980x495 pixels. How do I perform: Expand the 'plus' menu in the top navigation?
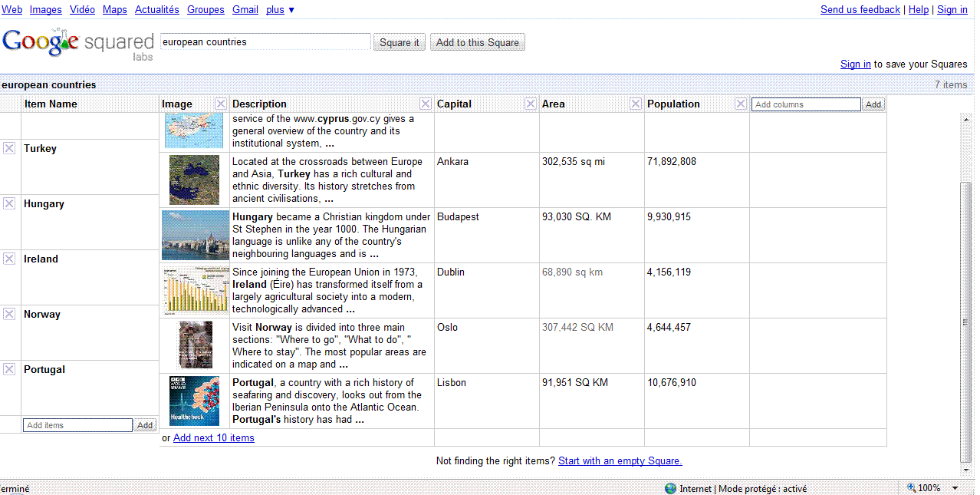click(x=280, y=10)
